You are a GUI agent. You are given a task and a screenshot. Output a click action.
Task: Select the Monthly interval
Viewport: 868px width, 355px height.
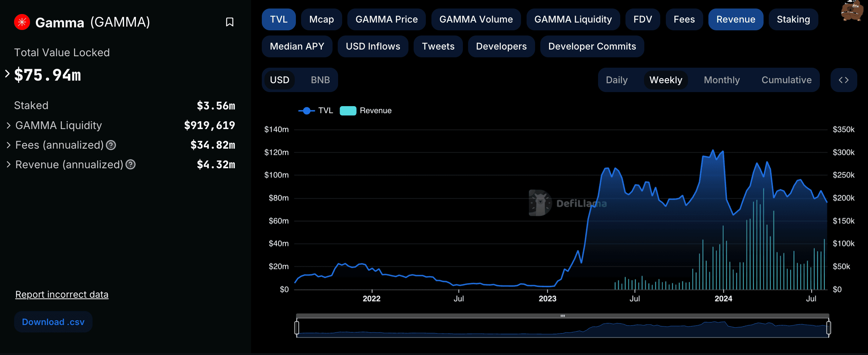point(721,80)
